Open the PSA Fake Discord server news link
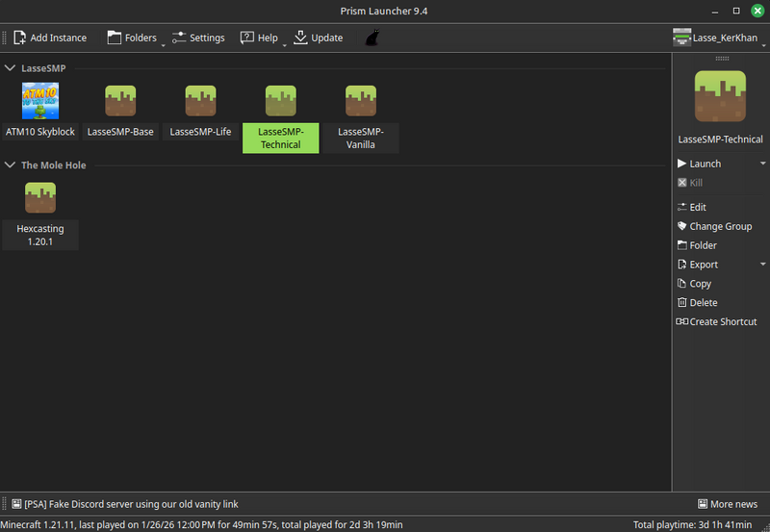This screenshot has width=770, height=532. (131, 504)
